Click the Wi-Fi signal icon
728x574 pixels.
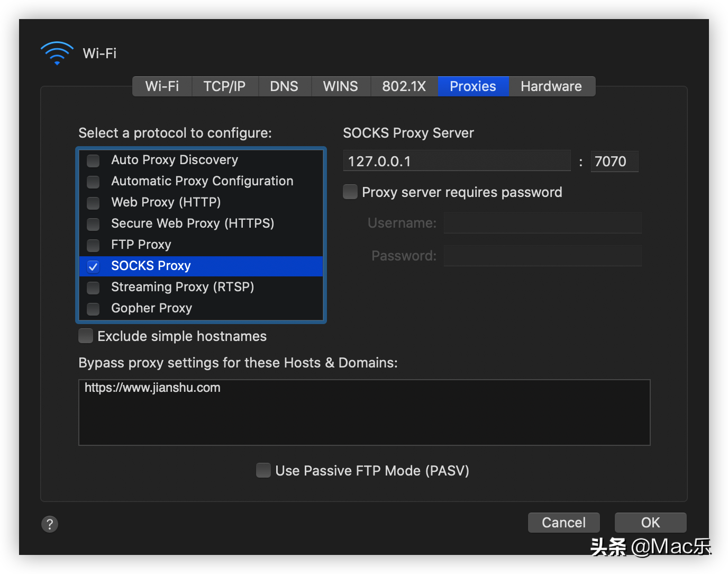(x=57, y=53)
